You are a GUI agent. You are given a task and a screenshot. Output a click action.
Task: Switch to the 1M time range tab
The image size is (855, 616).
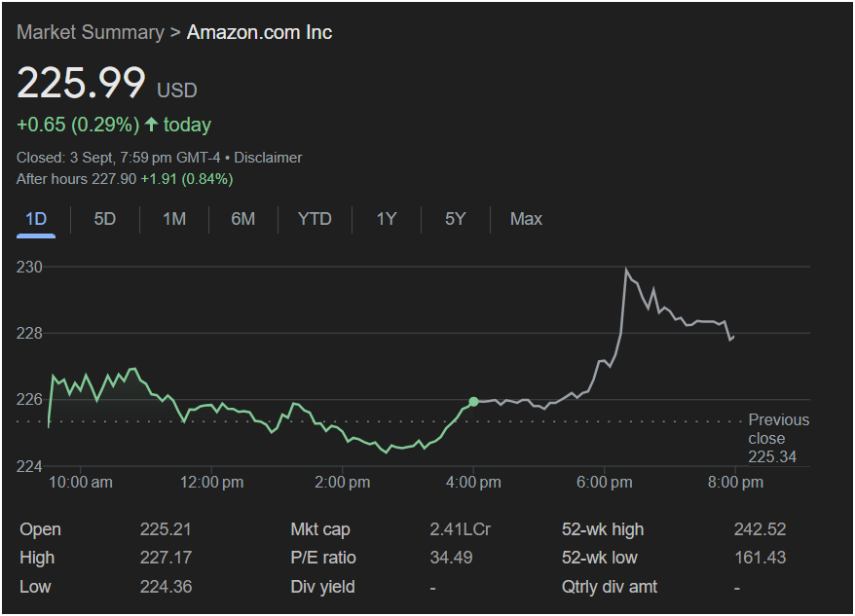[x=174, y=219]
